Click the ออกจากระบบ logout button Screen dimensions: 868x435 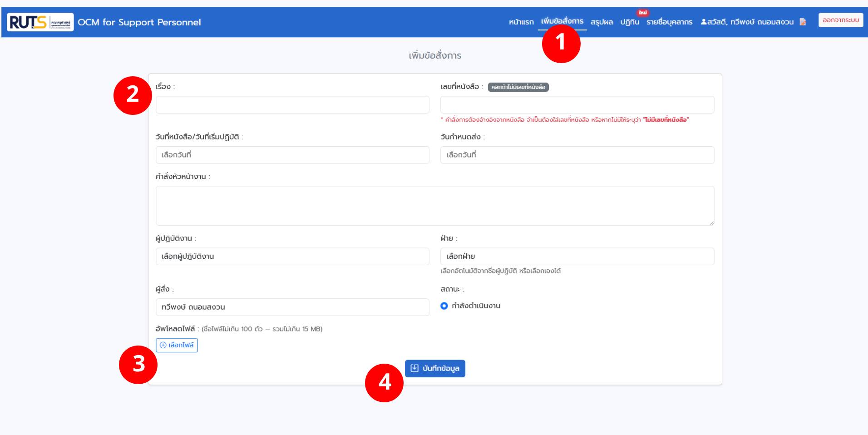[841, 20]
